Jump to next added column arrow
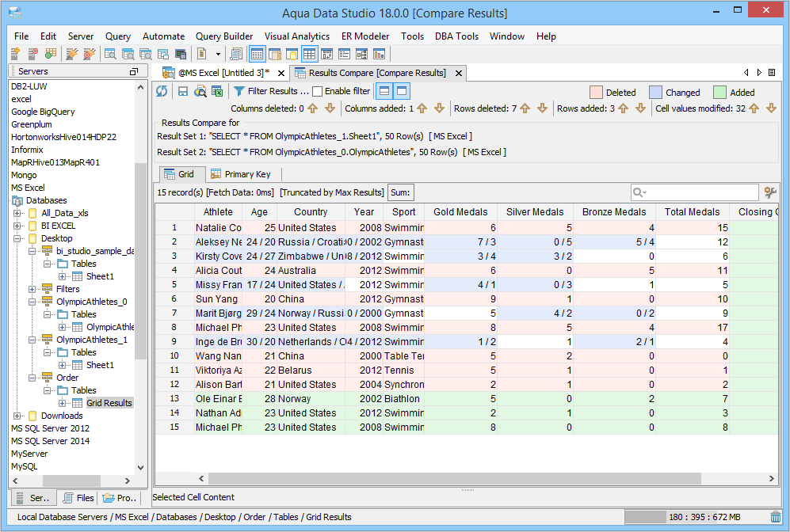The width and height of the screenshot is (790, 532). 439,108
